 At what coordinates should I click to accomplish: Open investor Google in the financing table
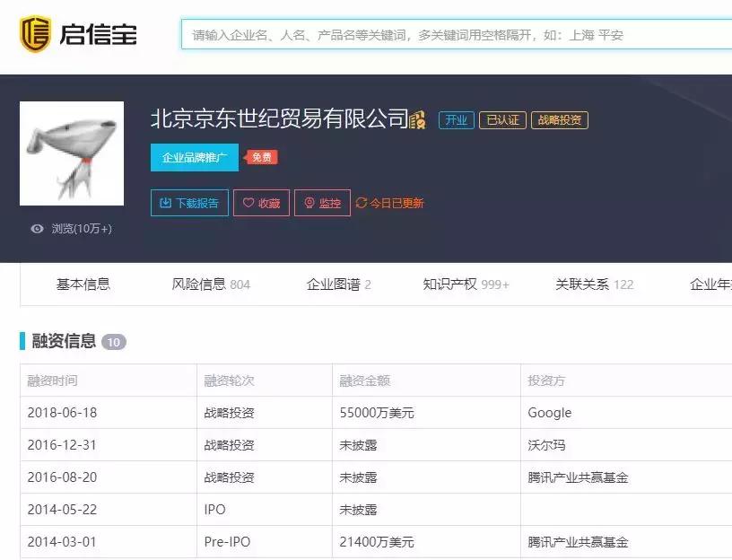(x=548, y=413)
